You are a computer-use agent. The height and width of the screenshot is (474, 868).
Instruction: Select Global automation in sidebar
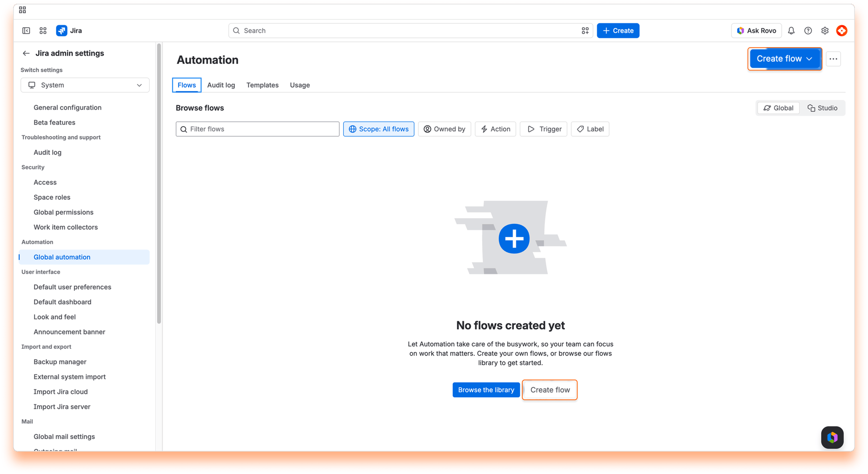click(84, 257)
